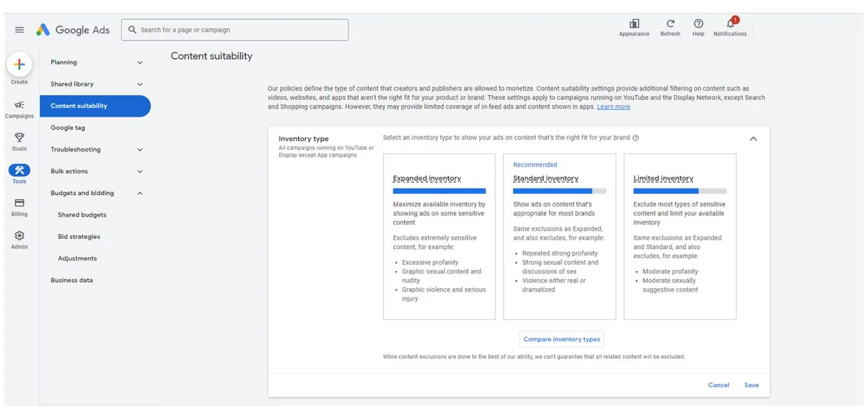This screenshot has height=414, width=868.
Task: Click 'Graphic violence and serious injury' text
Action: tap(444, 294)
